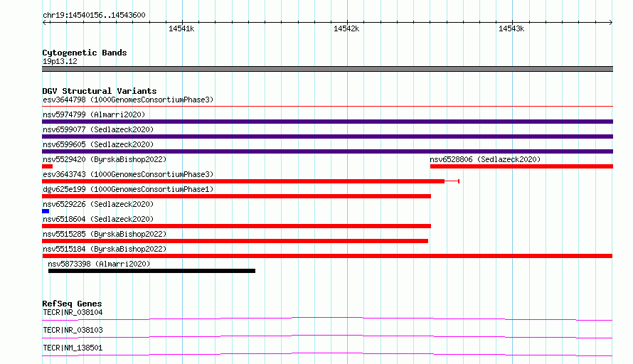This screenshot has height=364, width=633.
Task: Click the red esv3643743 variant bar
Action: [250, 181]
